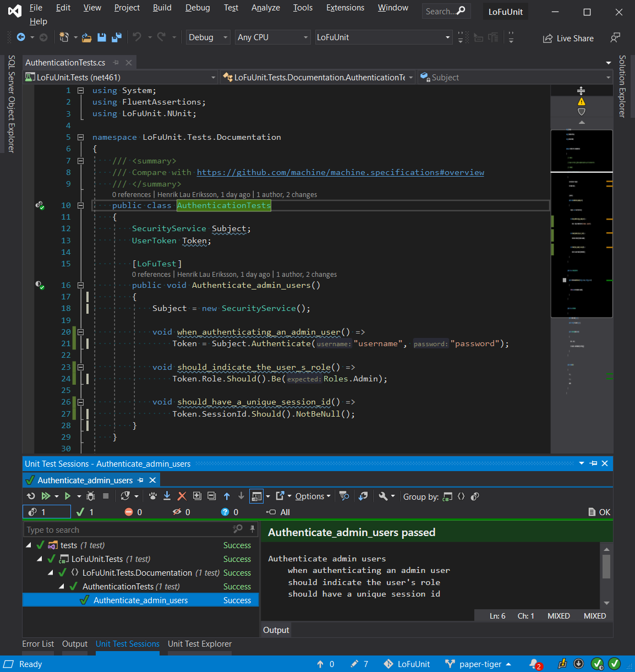Open the File menu
This screenshot has width=635, height=672.
pyautogui.click(x=36, y=8)
